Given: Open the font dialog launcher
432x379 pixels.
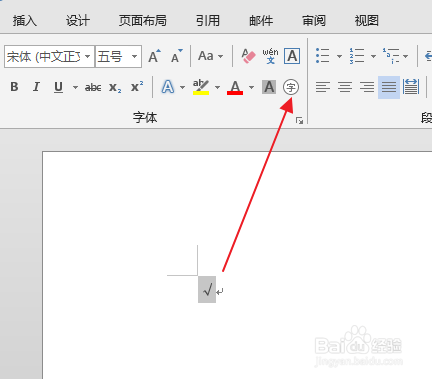Looking at the screenshot, I should point(299,120).
